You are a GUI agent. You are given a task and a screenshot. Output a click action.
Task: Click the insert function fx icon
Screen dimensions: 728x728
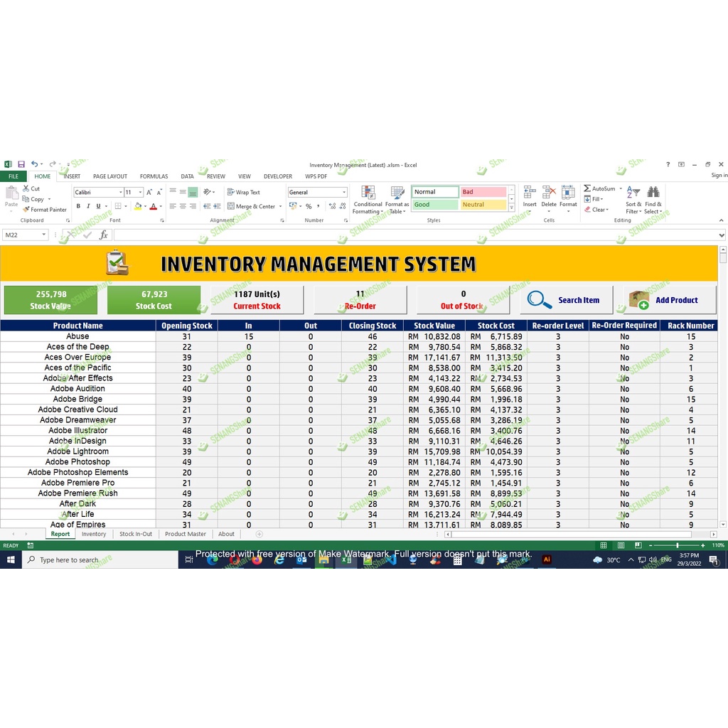tap(103, 235)
